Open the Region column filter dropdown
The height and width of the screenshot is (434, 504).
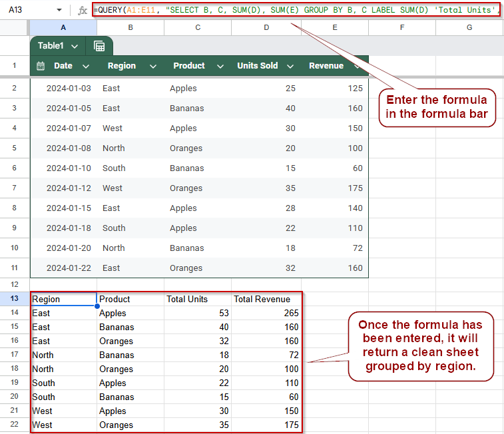tap(153, 66)
